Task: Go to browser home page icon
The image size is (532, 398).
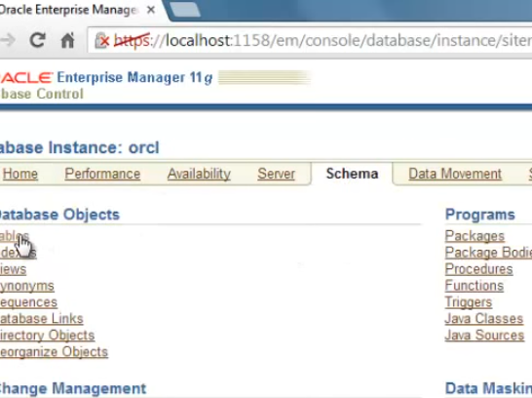Action: coord(67,40)
